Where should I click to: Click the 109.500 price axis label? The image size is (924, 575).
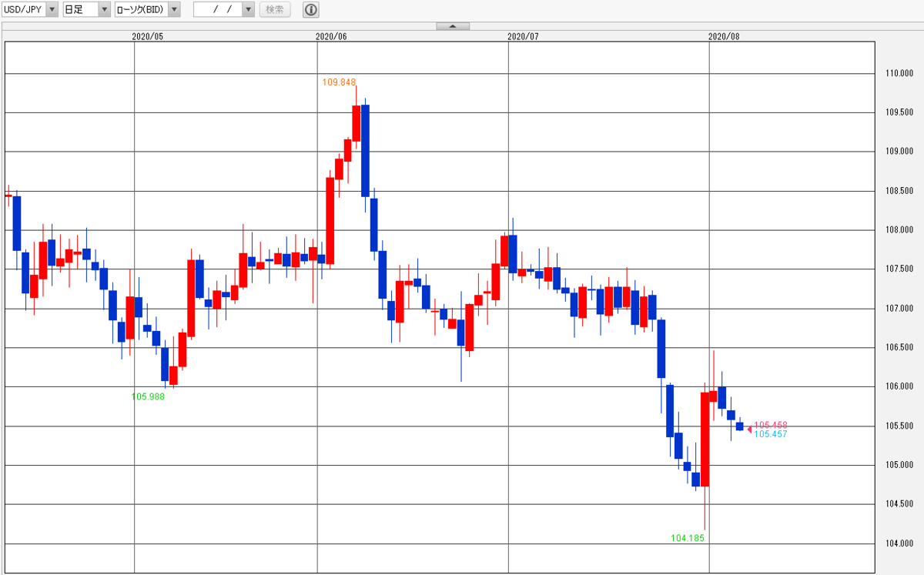pos(899,113)
